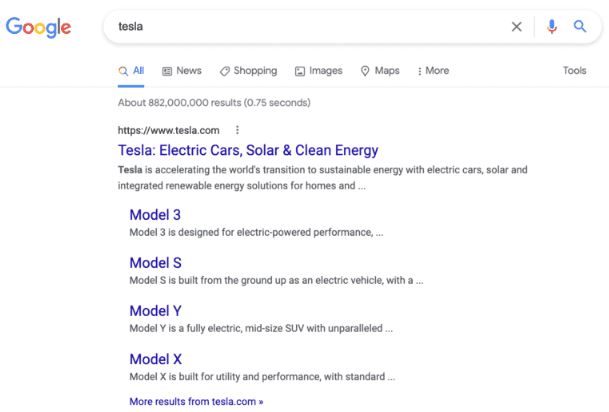Open the Google logo homepage link

38,27
